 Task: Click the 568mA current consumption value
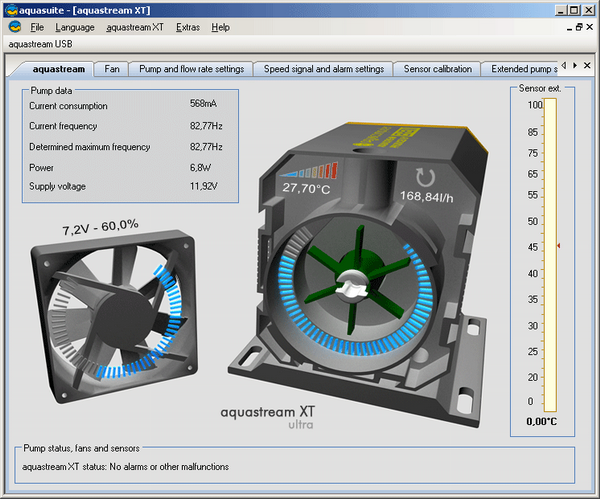pyautogui.click(x=203, y=103)
